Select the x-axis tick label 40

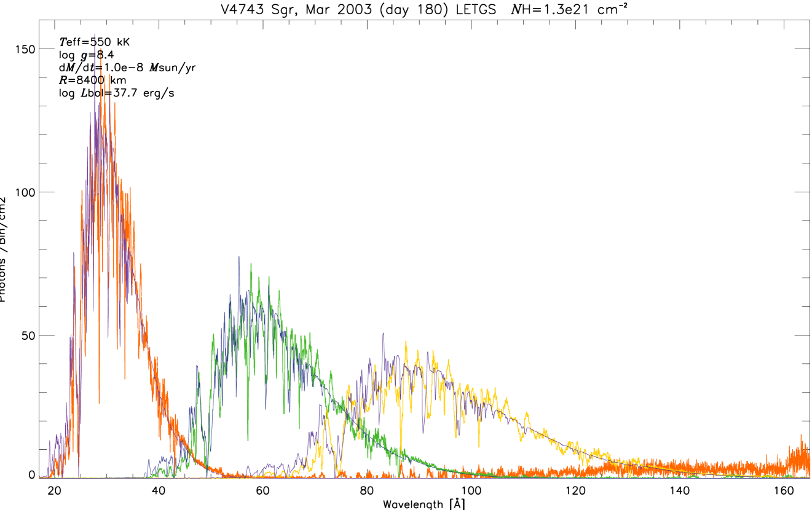click(x=159, y=491)
